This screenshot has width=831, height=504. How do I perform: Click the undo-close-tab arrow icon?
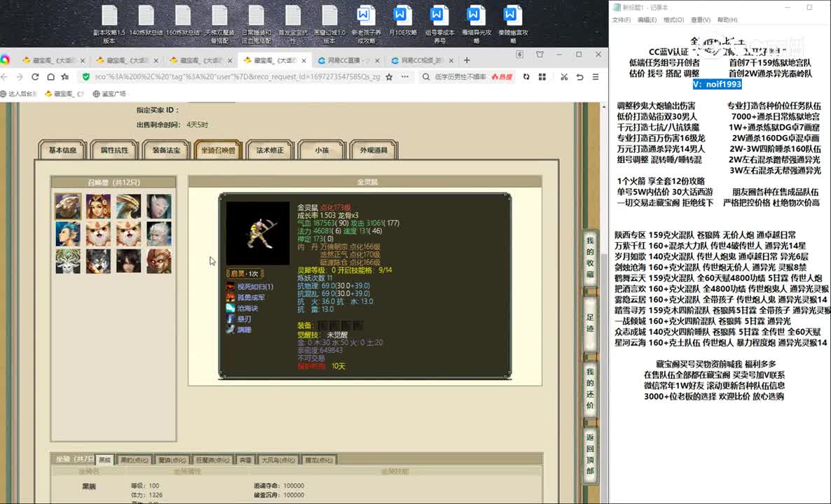coord(579,77)
